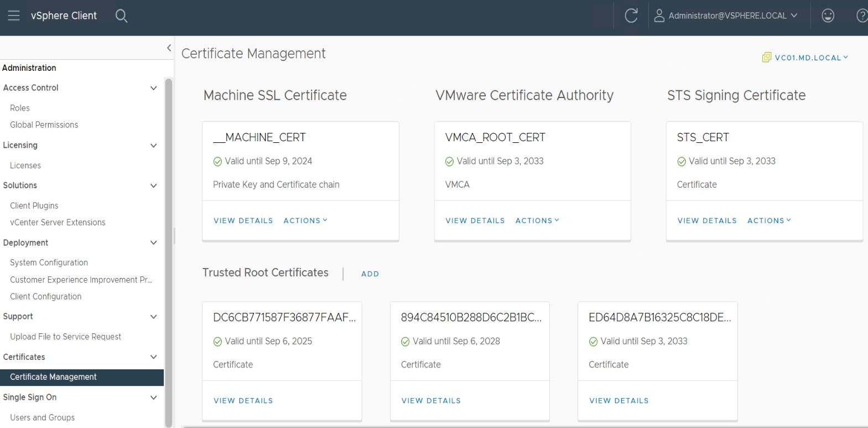Open the Administrator@VSPHERE.LOCAL user dropdown
868x428 pixels.
click(x=733, y=16)
